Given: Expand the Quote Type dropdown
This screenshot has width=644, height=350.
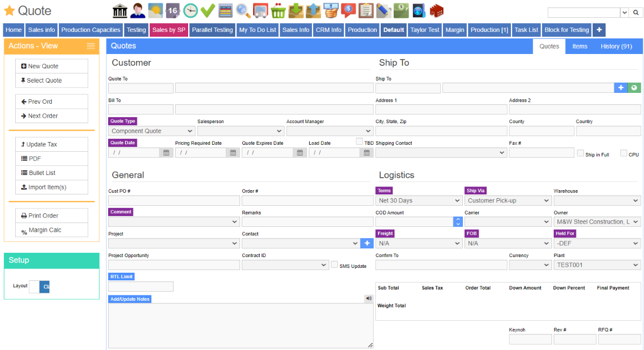Looking at the screenshot, I should [x=151, y=131].
